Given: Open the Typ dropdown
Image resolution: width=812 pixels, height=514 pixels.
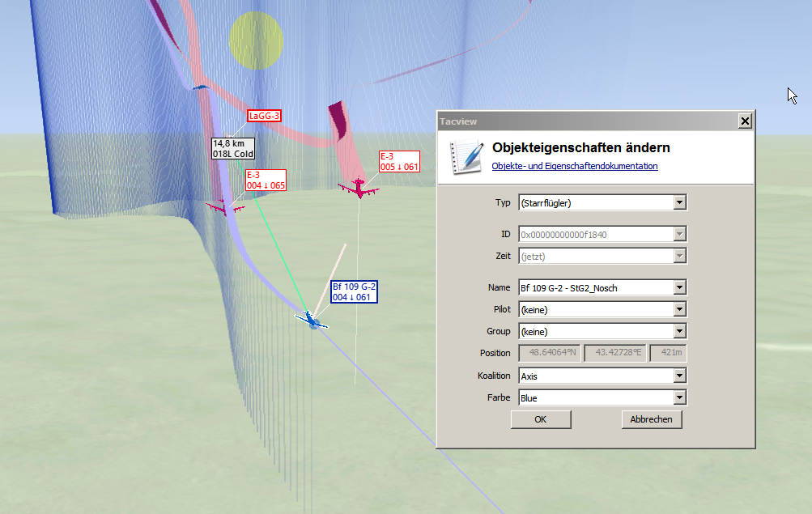Looking at the screenshot, I should 680,202.
